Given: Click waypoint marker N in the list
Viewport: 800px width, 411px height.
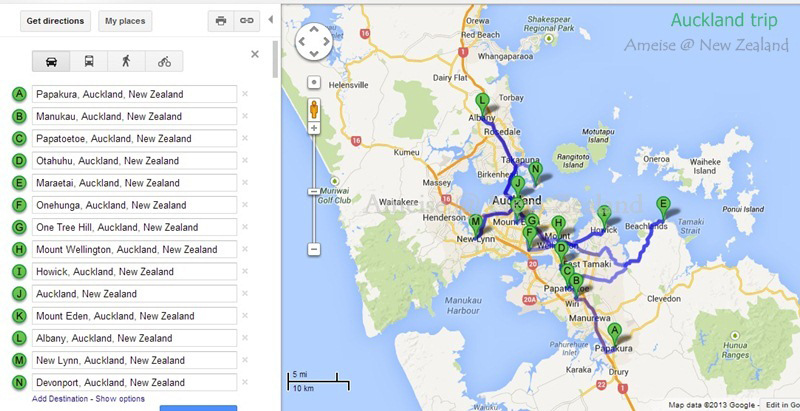Looking at the screenshot, I should point(19,382).
